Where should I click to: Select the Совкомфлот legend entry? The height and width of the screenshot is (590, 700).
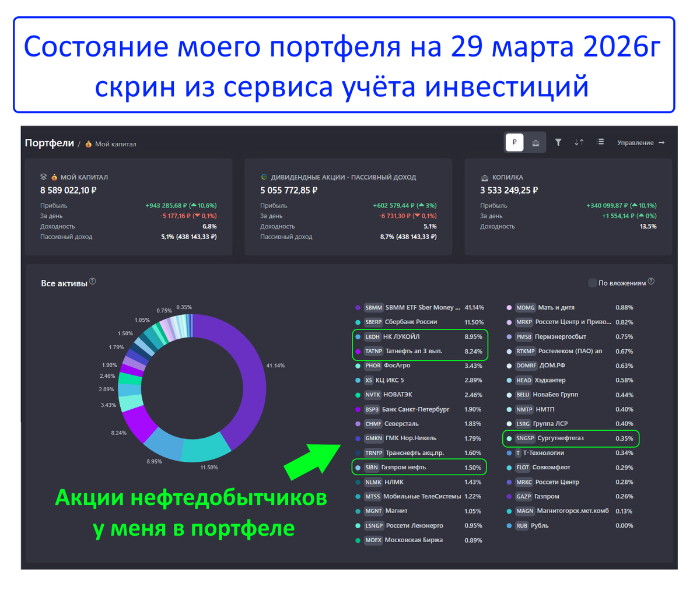pyautogui.click(x=570, y=468)
